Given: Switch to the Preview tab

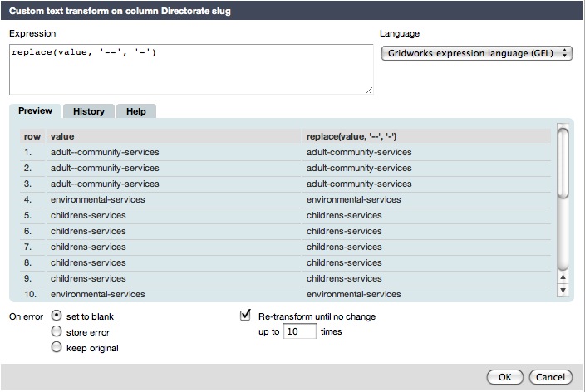Looking at the screenshot, I should click(x=36, y=110).
